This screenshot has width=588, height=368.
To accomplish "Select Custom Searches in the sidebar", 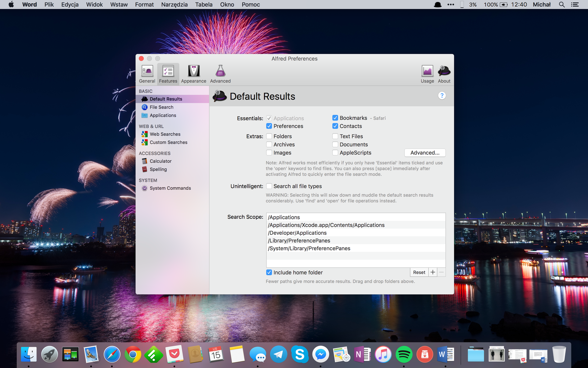I will (172, 142).
